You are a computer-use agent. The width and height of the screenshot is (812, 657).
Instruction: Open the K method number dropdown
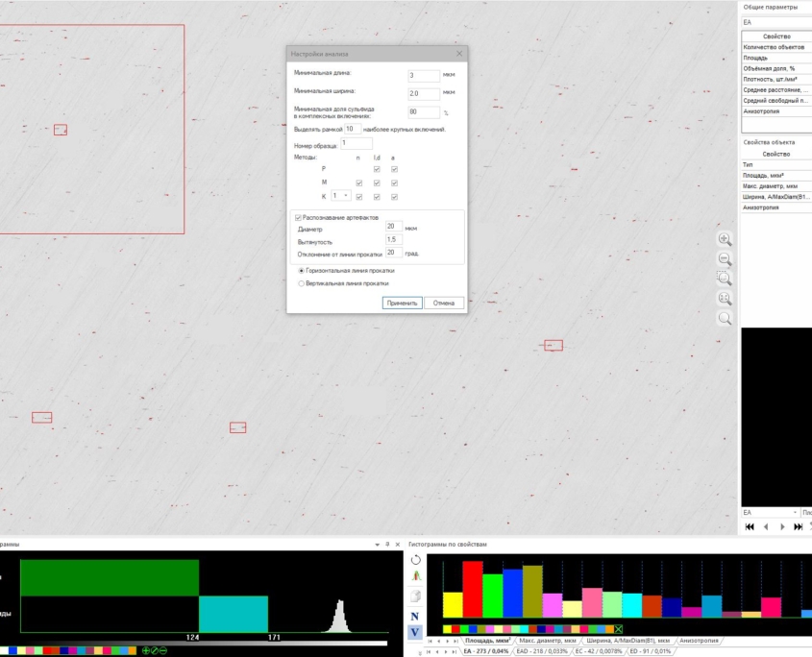(x=341, y=196)
